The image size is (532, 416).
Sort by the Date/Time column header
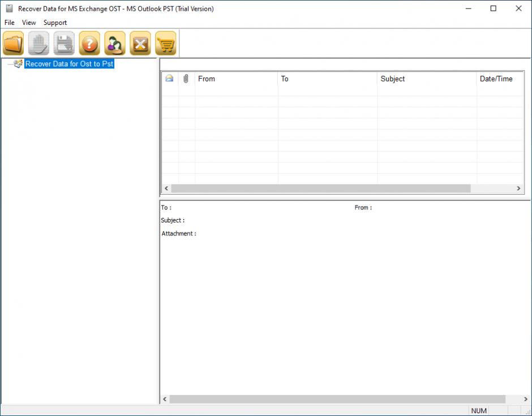click(x=500, y=79)
